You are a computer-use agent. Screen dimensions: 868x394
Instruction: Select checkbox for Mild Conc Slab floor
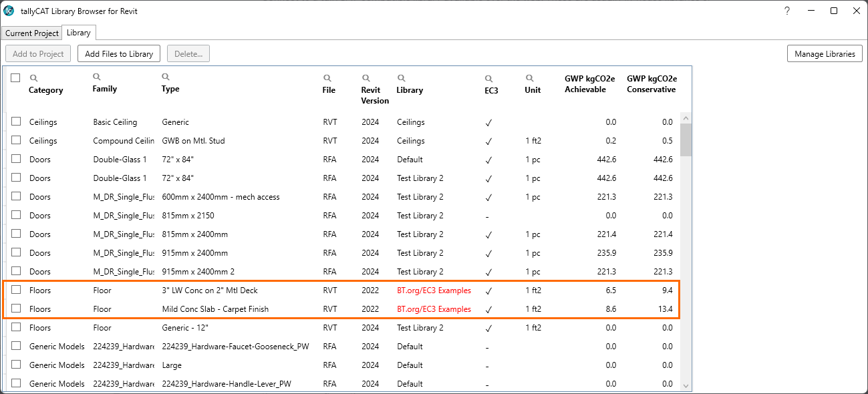(16, 309)
